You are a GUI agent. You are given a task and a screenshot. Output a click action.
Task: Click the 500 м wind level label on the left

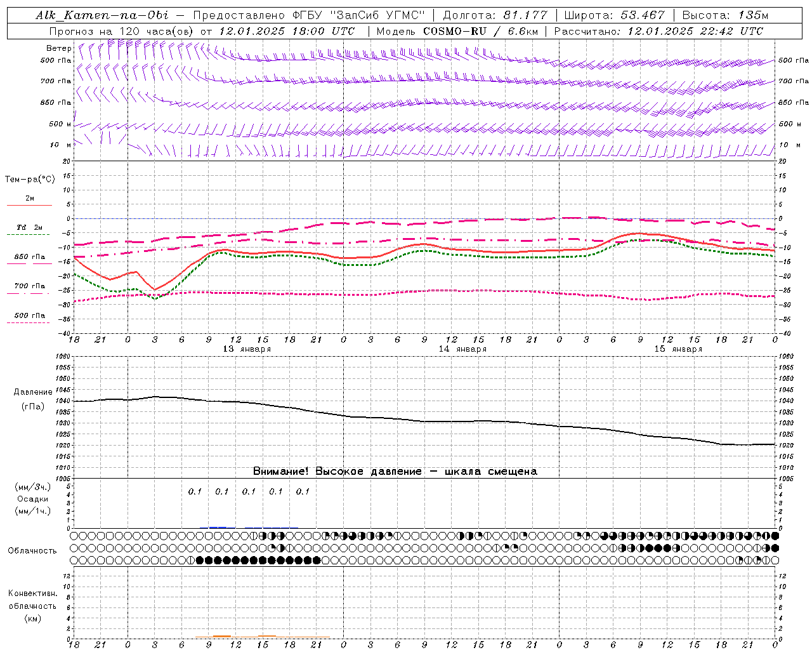[60, 124]
